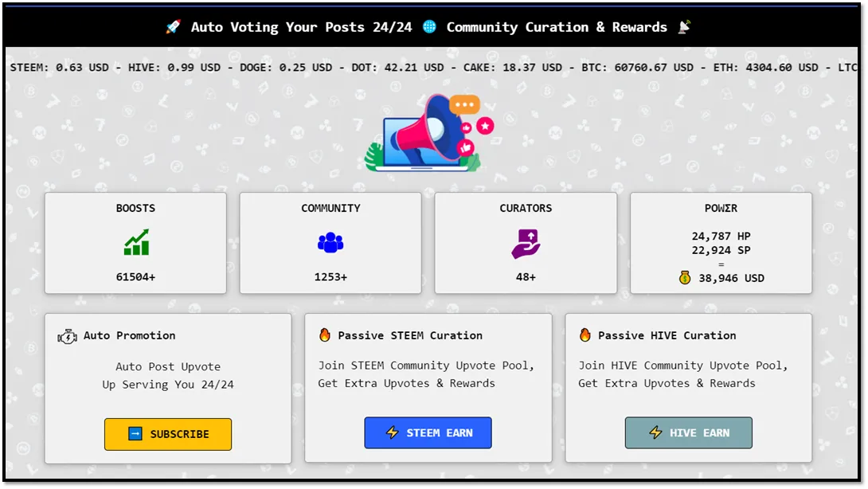Click the purple hand Curators icon
The height and width of the screenshot is (489, 868).
pyautogui.click(x=526, y=244)
